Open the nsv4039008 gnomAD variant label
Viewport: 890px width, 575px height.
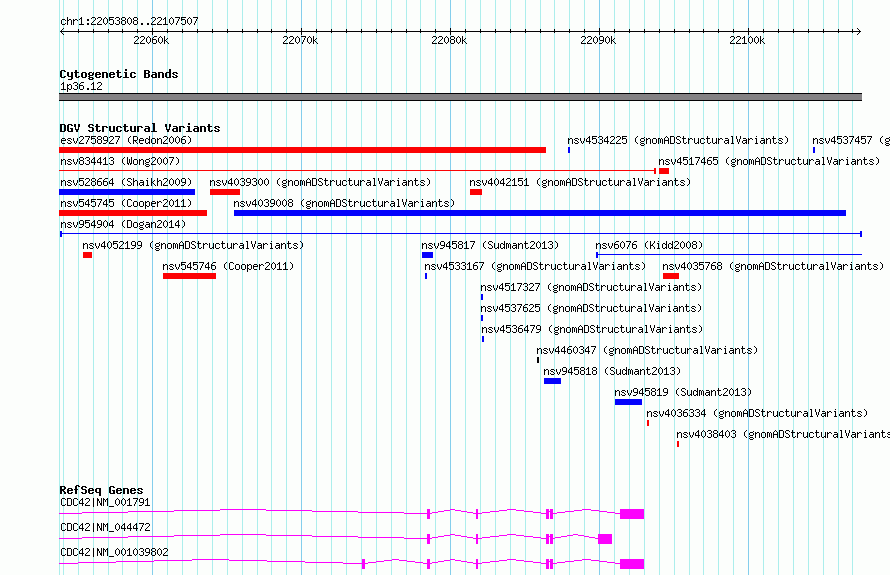coord(344,203)
